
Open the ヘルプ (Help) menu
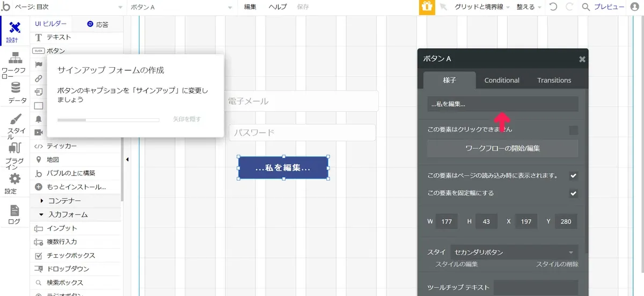coord(278,7)
